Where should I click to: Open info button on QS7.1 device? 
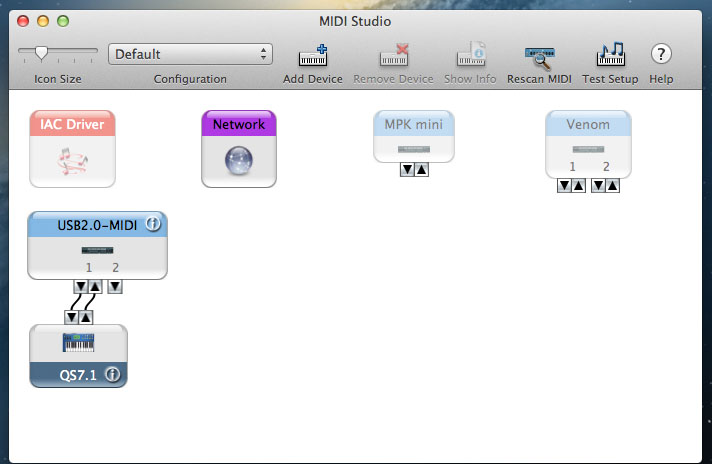113,375
